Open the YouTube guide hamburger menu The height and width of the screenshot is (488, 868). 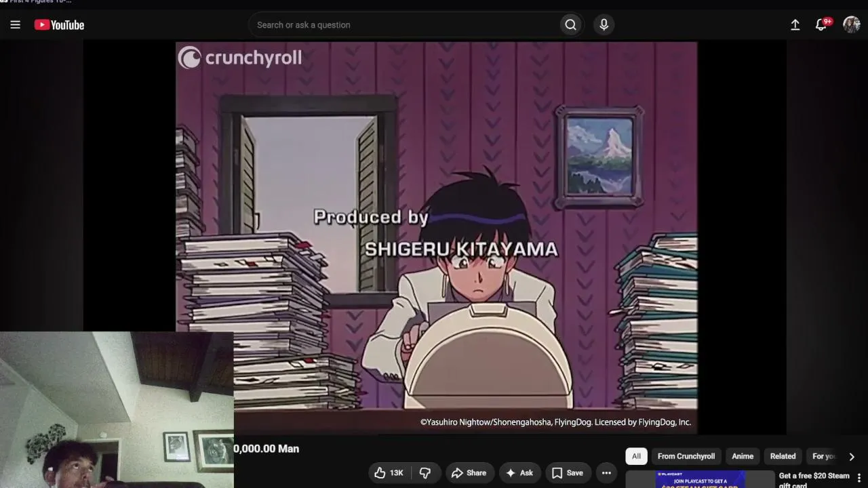coord(16,25)
